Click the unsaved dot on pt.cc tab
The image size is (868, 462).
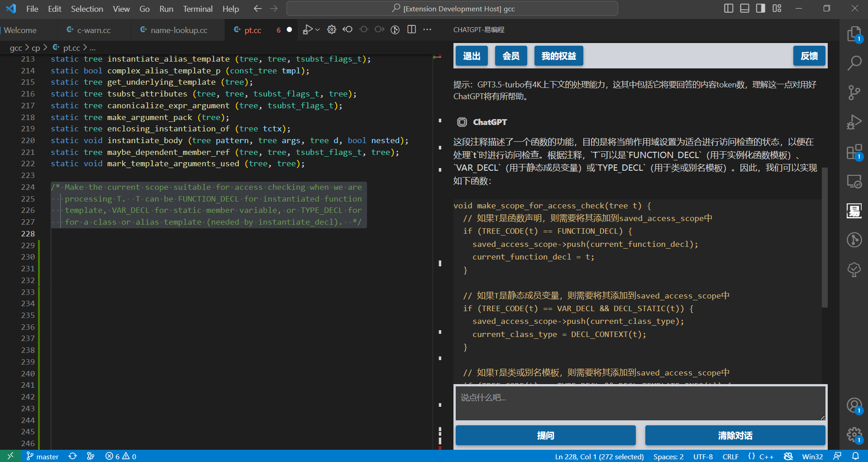[x=290, y=30]
